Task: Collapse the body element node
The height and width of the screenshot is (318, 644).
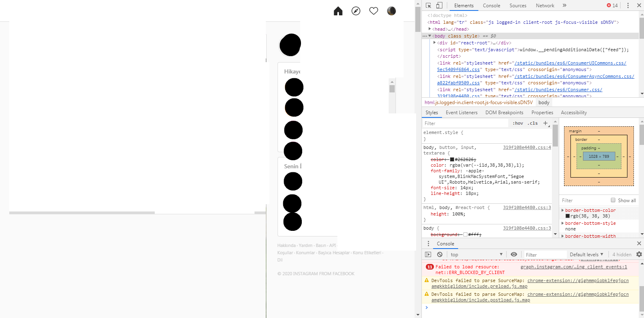Action: (x=430, y=36)
